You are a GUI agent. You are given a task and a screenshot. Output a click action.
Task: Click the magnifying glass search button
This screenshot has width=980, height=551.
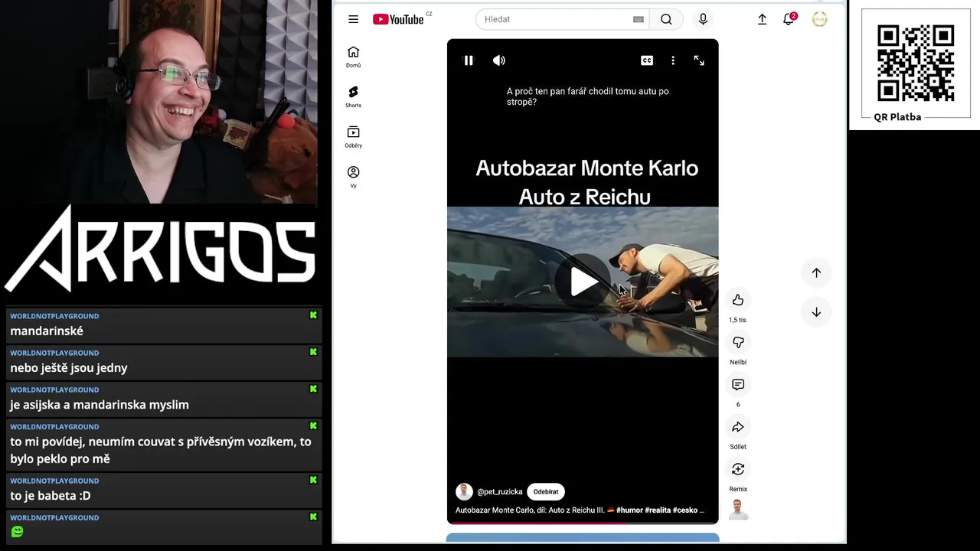coord(666,19)
